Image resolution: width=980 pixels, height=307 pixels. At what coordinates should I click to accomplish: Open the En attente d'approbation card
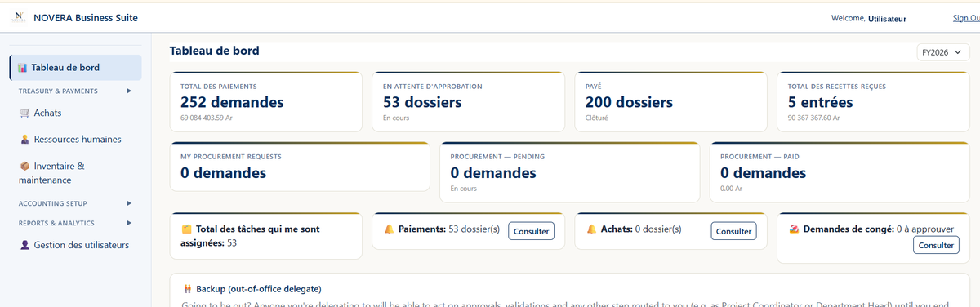point(468,102)
